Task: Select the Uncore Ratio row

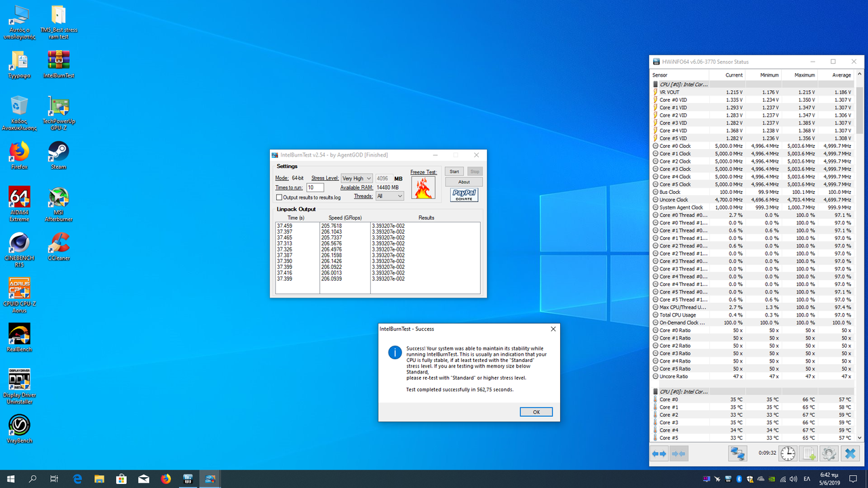Action: [x=752, y=376]
